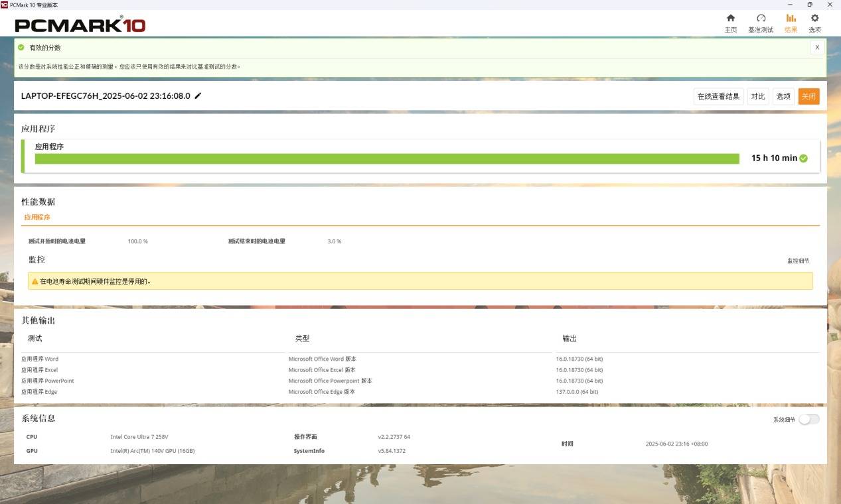
Task: Open Monitoring details (监控细节) link
Action: [x=798, y=261]
